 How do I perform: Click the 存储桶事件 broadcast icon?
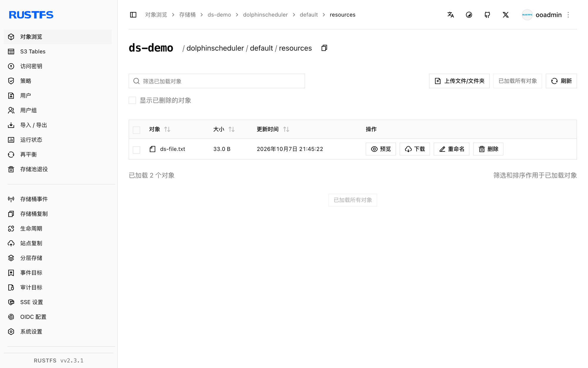coord(11,199)
